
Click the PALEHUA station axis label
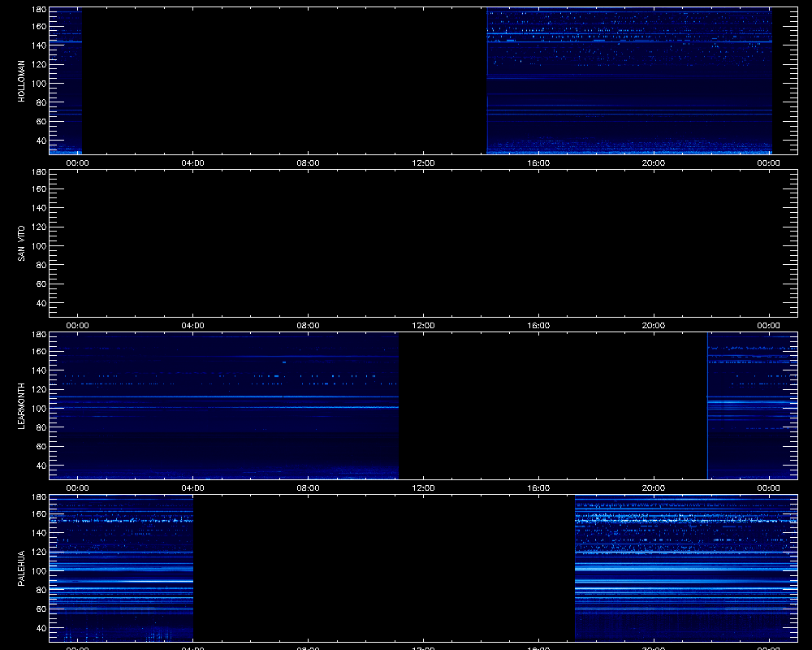pyautogui.click(x=21, y=568)
